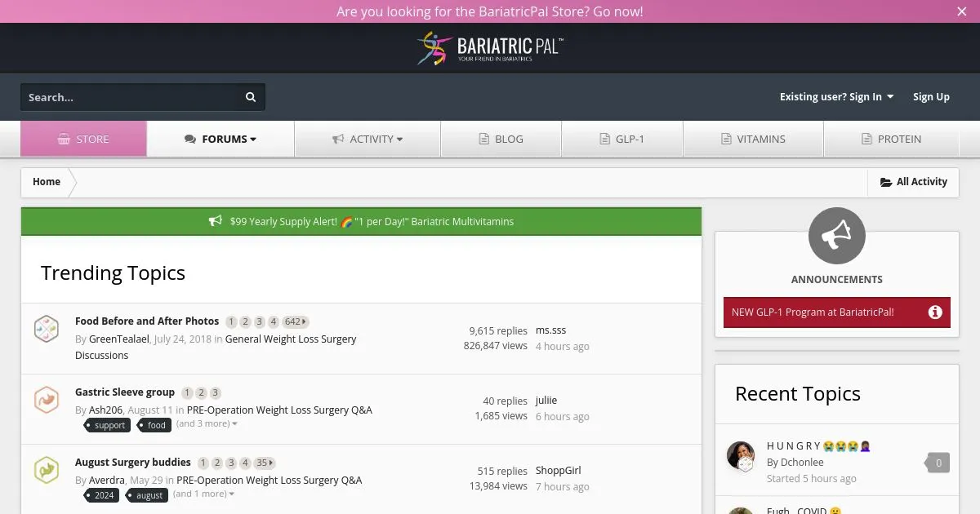The width and height of the screenshot is (980, 514).
Task: Click the megaphone Announcements icon
Action: point(836,236)
